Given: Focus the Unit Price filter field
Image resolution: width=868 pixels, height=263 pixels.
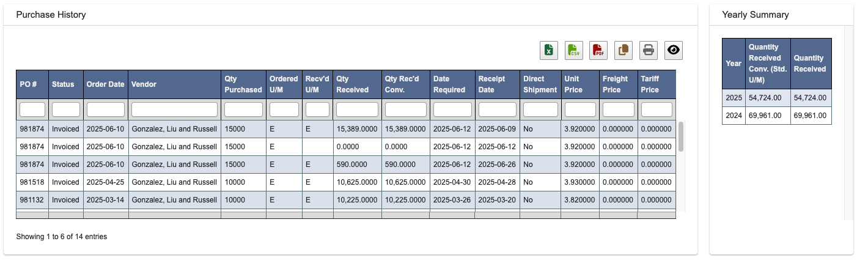Looking at the screenshot, I should (580, 109).
